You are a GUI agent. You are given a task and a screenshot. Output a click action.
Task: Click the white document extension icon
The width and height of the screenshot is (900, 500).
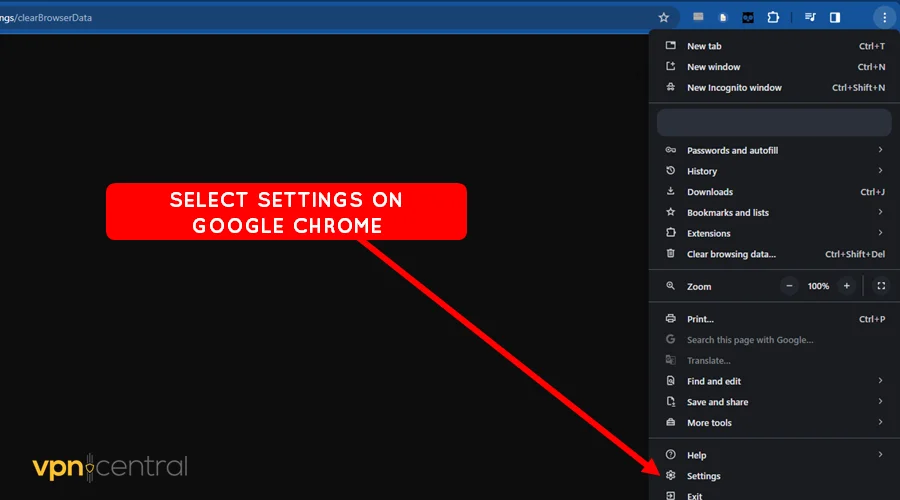tap(723, 18)
